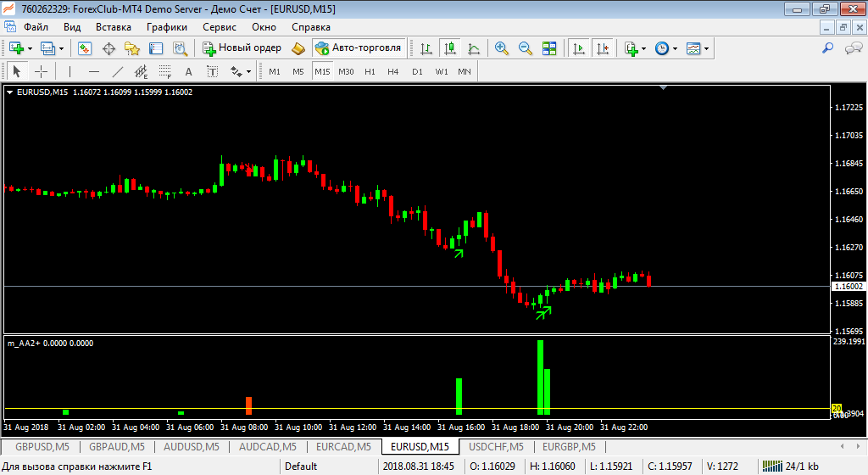Click the Новый ордер button
This screenshot has height=475, width=868.
(x=242, y=48)
